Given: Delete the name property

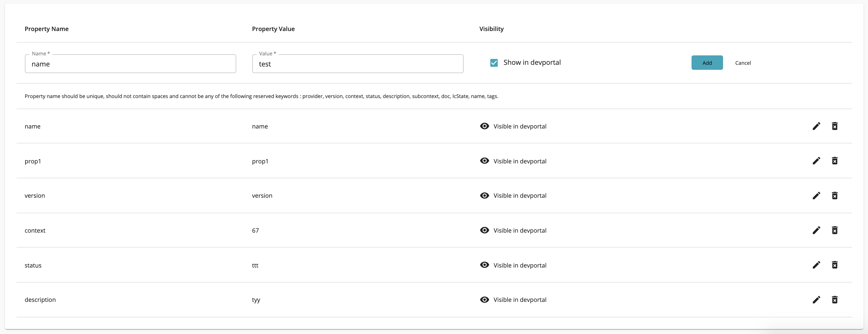Looking at the screenshot, I should click(835, 126).
